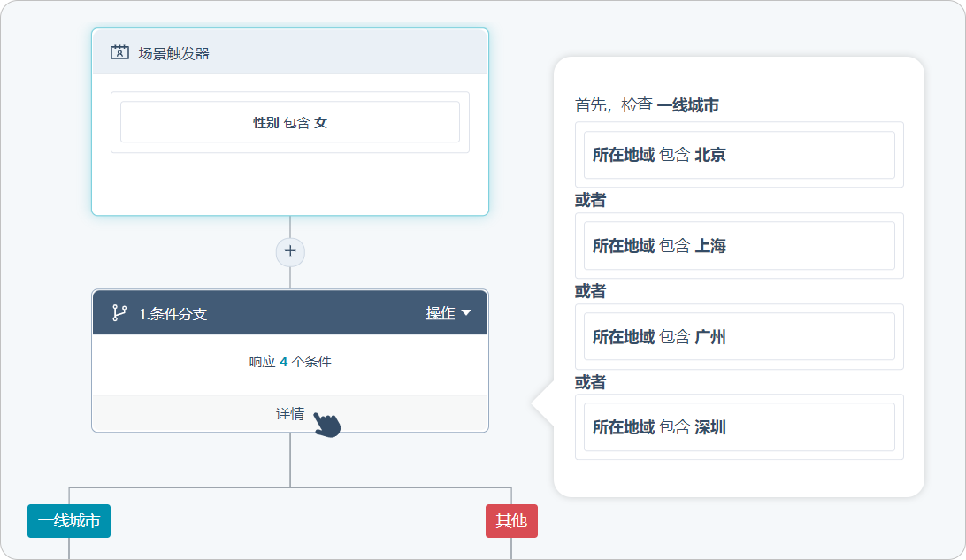Click the 响应 4 个条件 text
966x560 pixels.
(x=290, y=362)
